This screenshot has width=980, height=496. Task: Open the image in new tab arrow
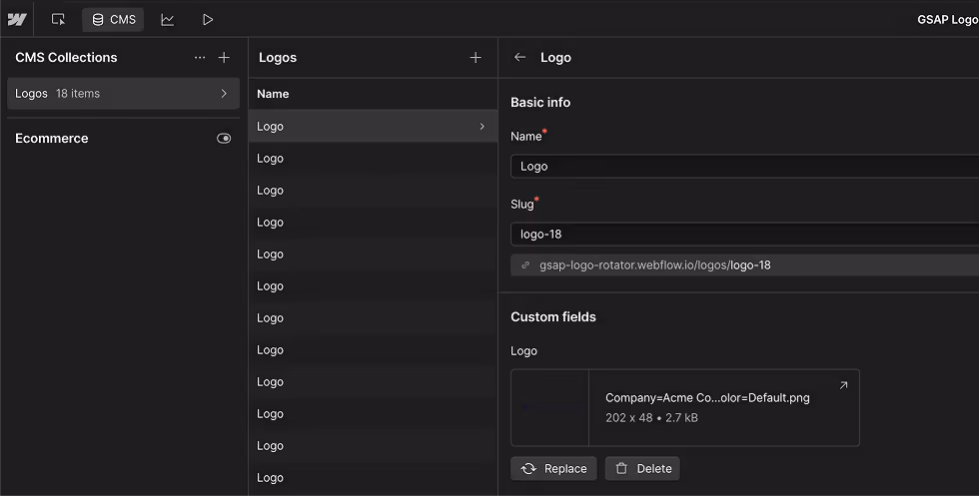click(843, 385)
